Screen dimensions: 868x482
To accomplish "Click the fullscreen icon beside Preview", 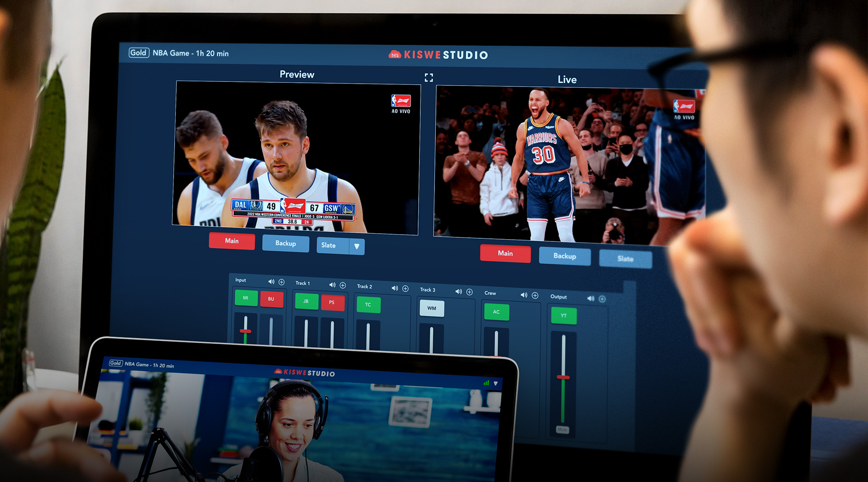I will coord(429,78).
